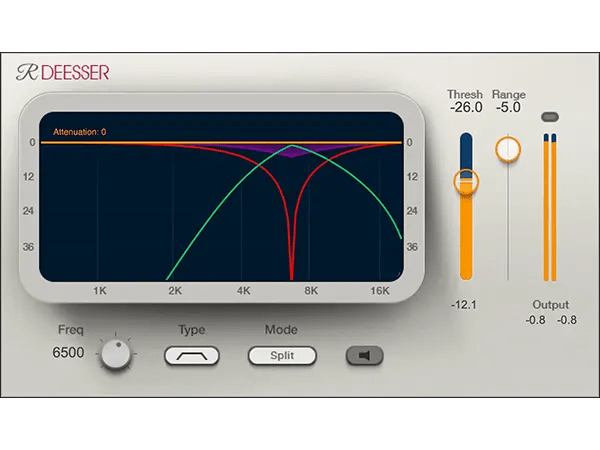Click the Range label

tap(509, 94)
